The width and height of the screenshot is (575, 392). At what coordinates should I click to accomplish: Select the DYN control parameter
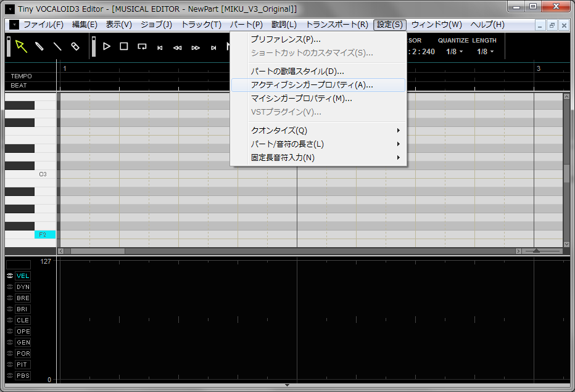pos(23,287)
